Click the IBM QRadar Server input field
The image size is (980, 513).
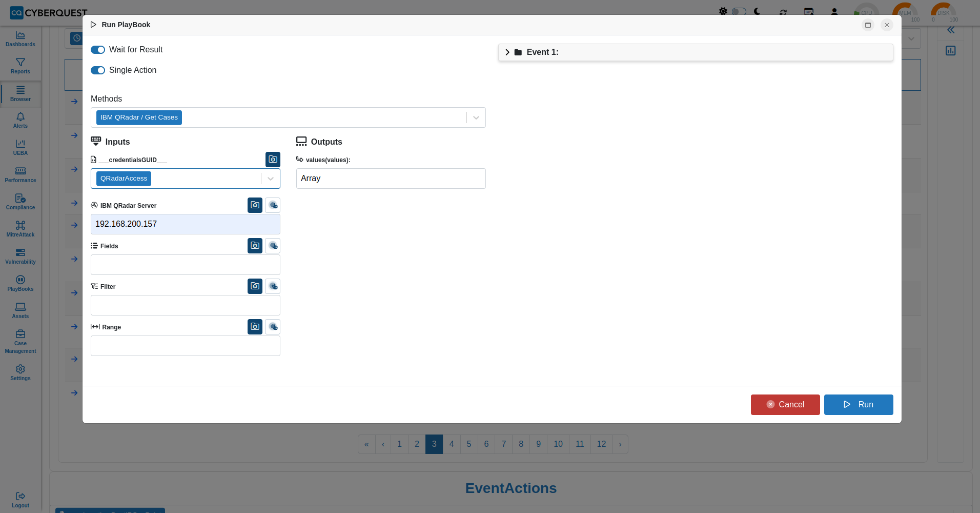pyautogui.click(x=186, y=224)
